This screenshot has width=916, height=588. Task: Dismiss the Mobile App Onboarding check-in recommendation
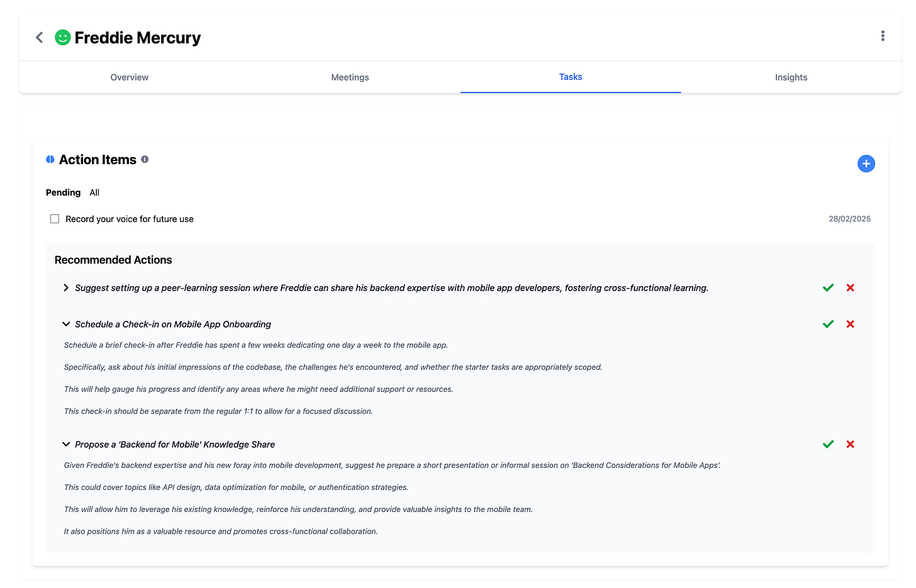coord(851,325)
